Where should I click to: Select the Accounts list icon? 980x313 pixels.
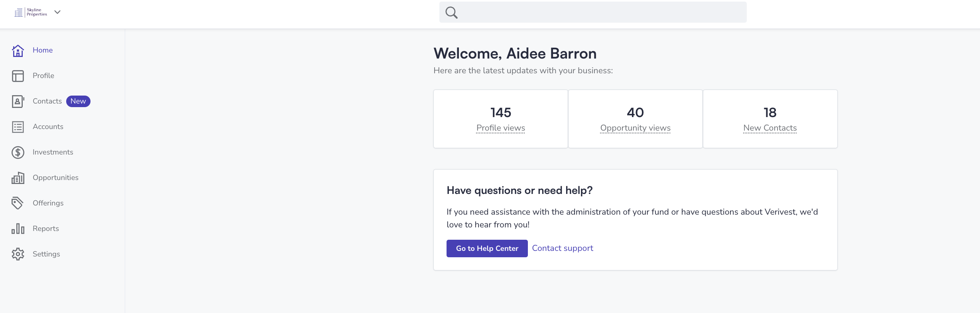[18, 127]
